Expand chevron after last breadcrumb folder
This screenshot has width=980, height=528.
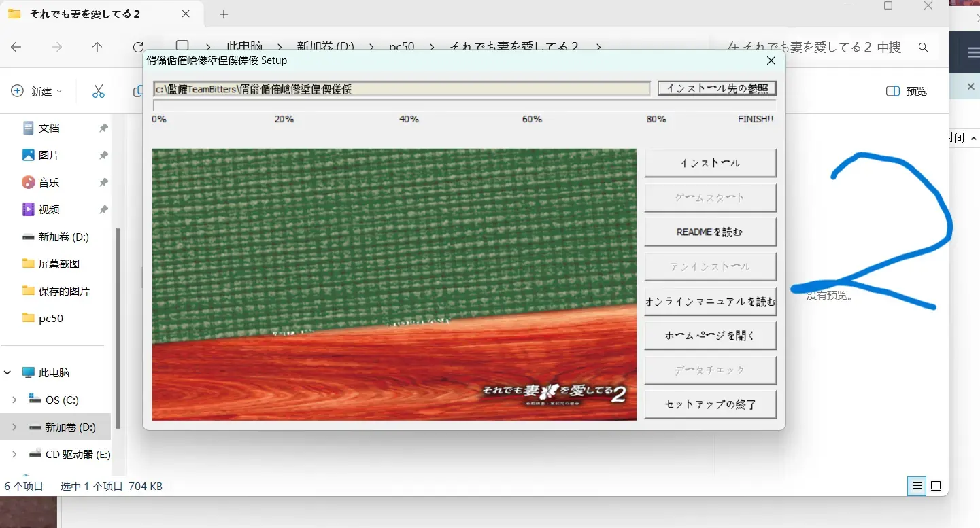pos(598,47)
